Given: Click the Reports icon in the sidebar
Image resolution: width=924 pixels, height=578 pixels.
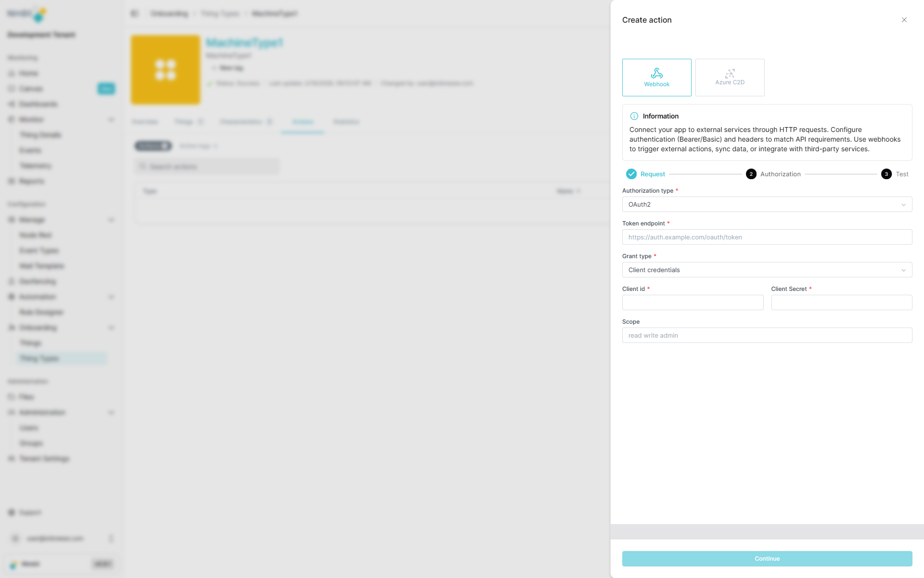Looking at the screenshot, I should pyautogui.click(x=12, y=181).
